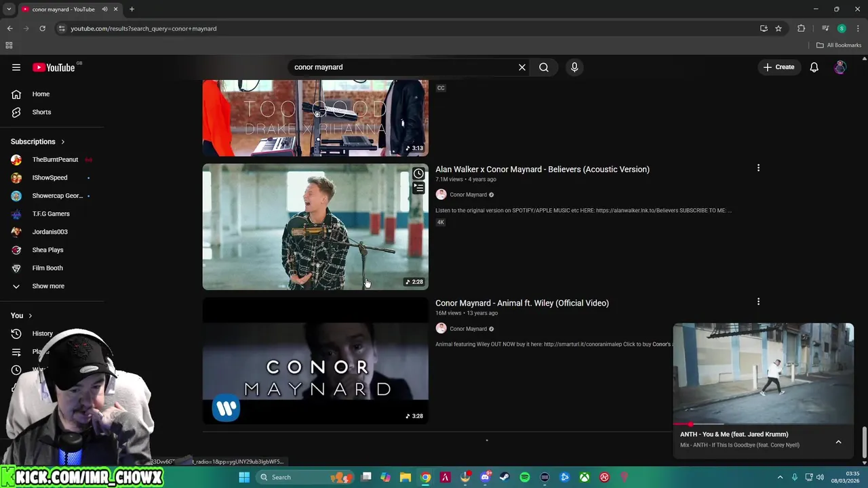
Task: Open Chrome media controls icon
Action: click(x=825, y=28)
